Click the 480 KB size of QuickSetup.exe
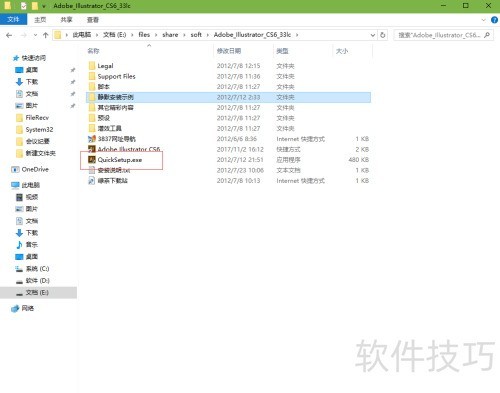Viewport: 500px width, 393px height. 359,160
